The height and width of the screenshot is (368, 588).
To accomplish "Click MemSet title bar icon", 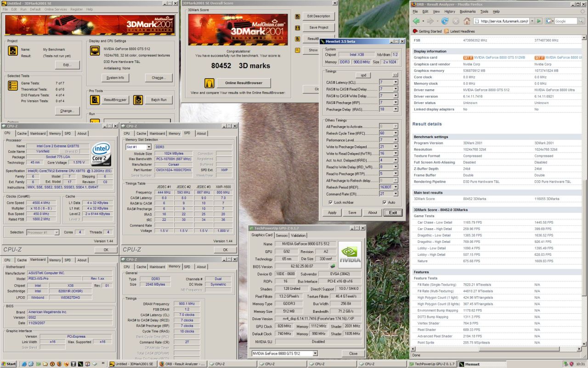I will (322, 41).
